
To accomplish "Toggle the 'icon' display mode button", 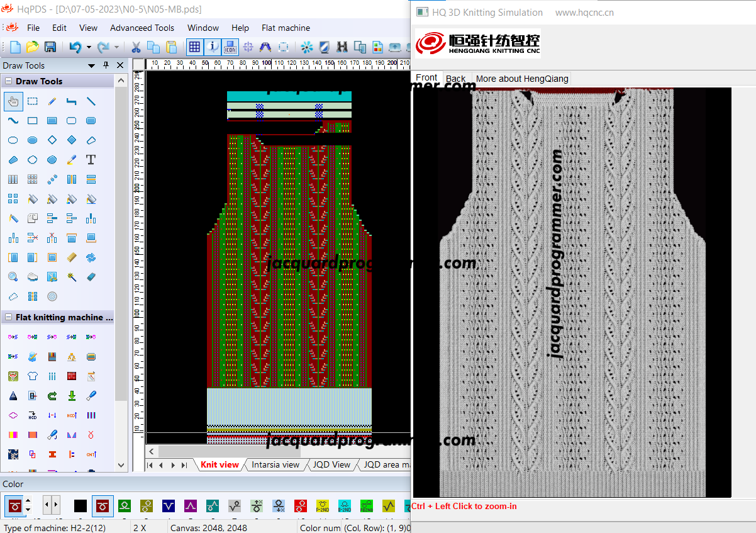I will pyautogui.click(x=230, y=47).
